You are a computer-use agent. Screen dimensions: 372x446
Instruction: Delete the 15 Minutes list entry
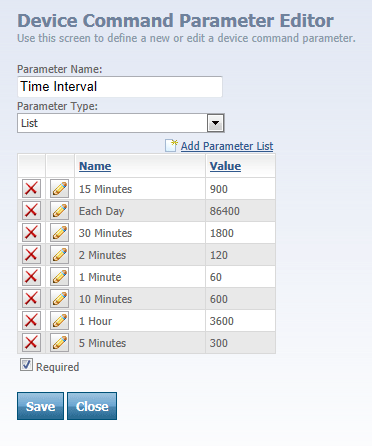pyautogui.click(x=31, y=189)
